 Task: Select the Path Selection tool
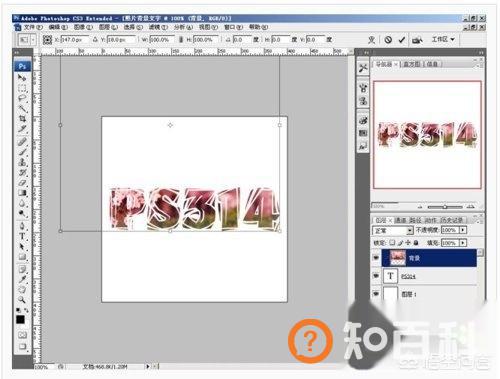click(22, 247)
